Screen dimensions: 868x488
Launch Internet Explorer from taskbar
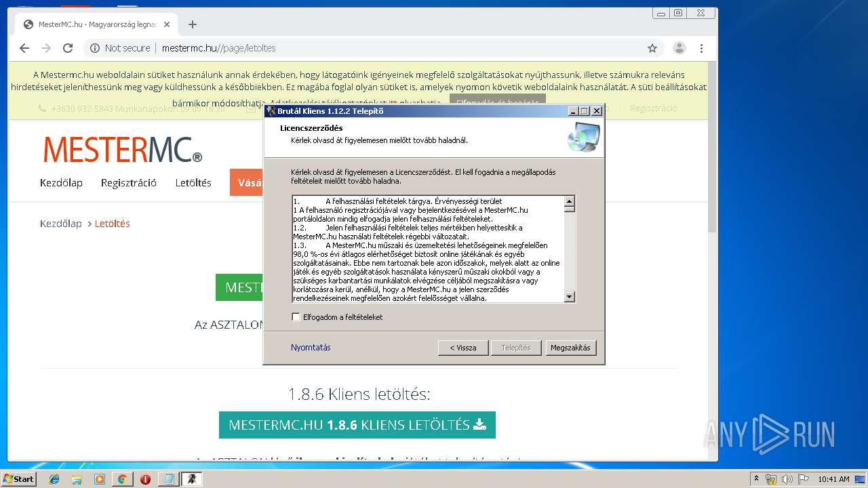tap(54, 479)
